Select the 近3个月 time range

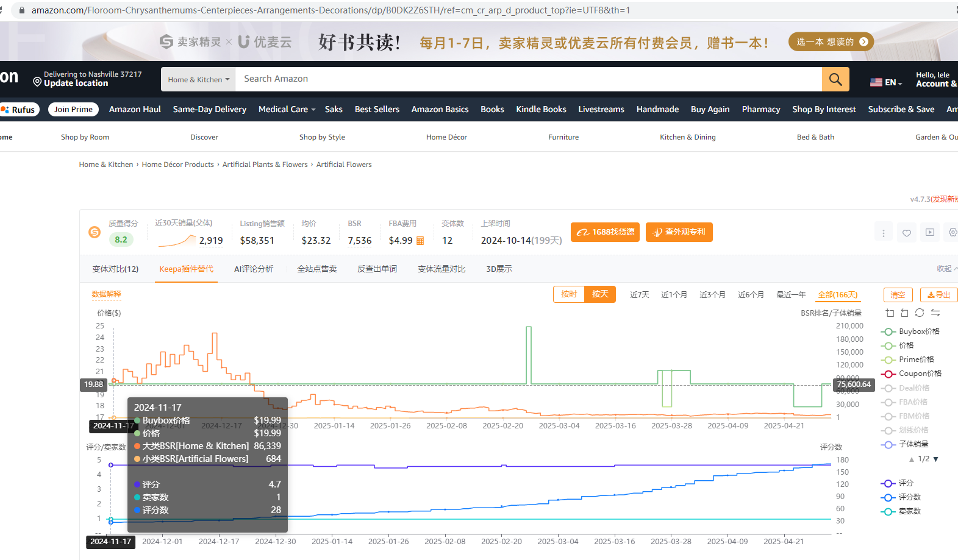[712, 295]
